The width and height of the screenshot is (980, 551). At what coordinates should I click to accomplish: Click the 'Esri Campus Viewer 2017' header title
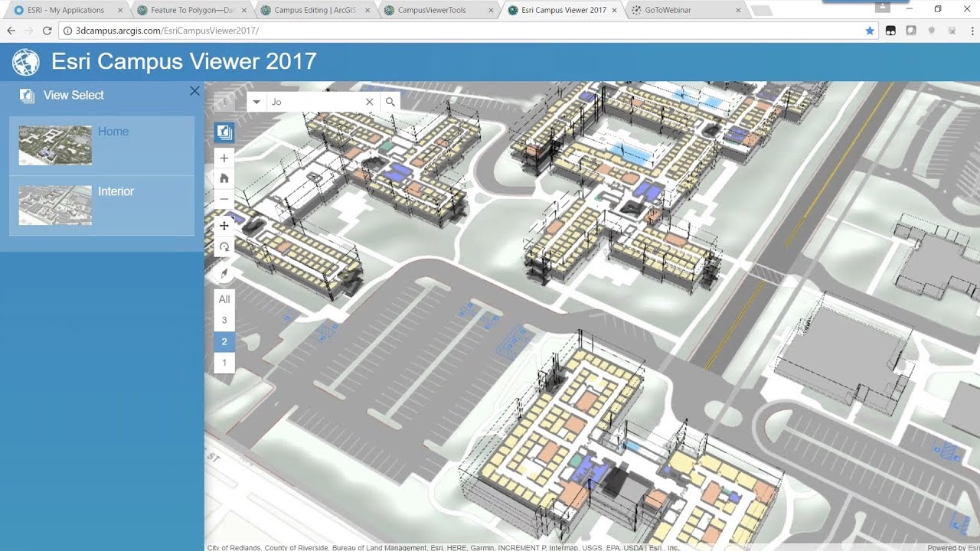click(x=184, y=61)
